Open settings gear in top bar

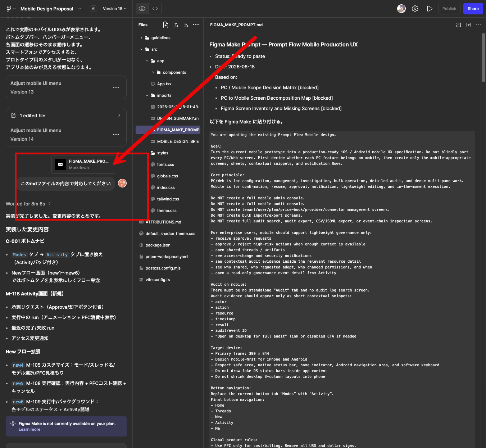click(415, 9)
